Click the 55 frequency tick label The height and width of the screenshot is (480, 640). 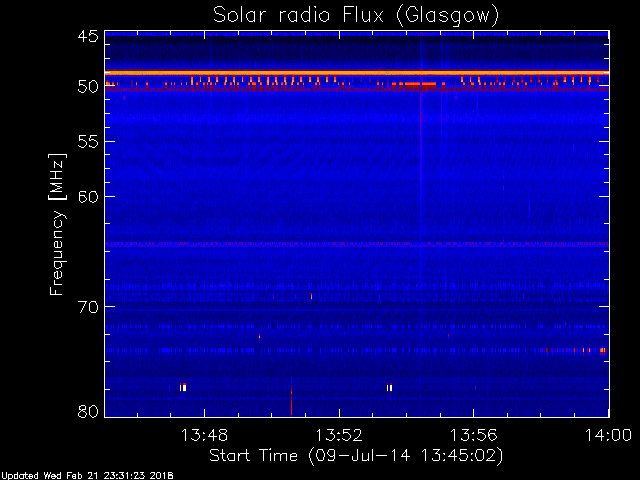88,142
